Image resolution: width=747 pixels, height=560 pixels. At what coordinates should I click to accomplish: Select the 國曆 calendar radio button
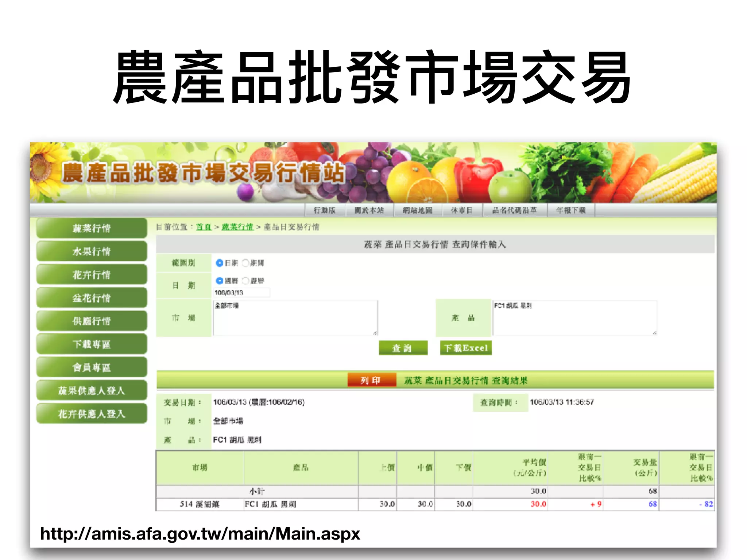coord(219,281)
